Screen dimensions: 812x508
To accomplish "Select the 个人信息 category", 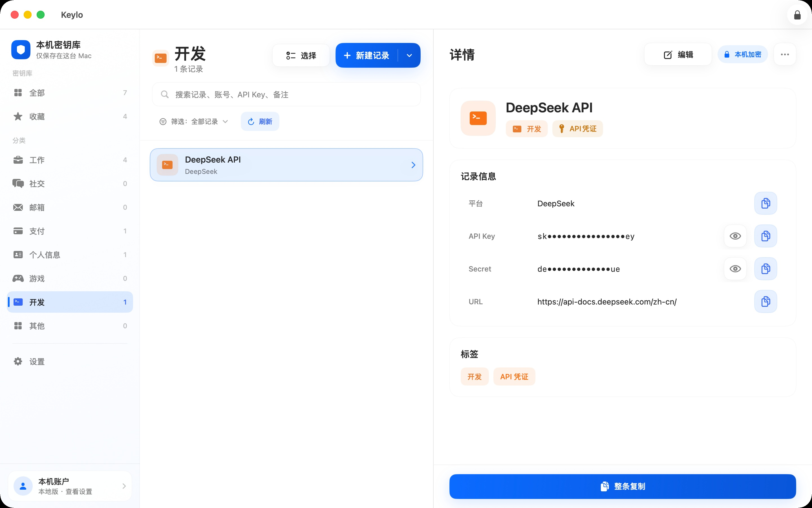I will point(70,255).
